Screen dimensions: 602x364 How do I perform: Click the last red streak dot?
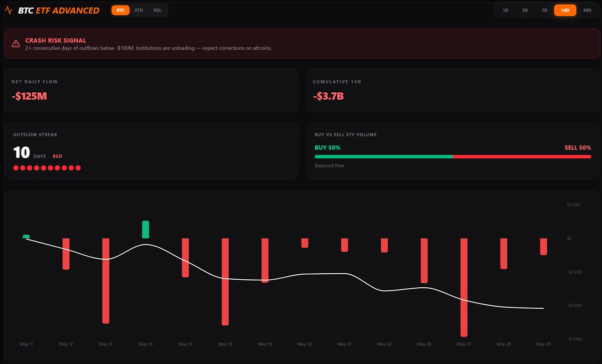78,168
